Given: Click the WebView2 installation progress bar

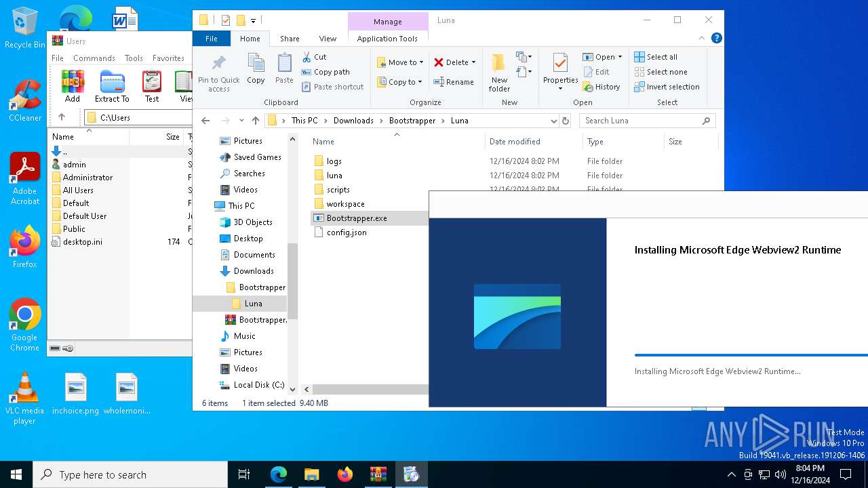Looking at the screenshot, I should (751, 354).
